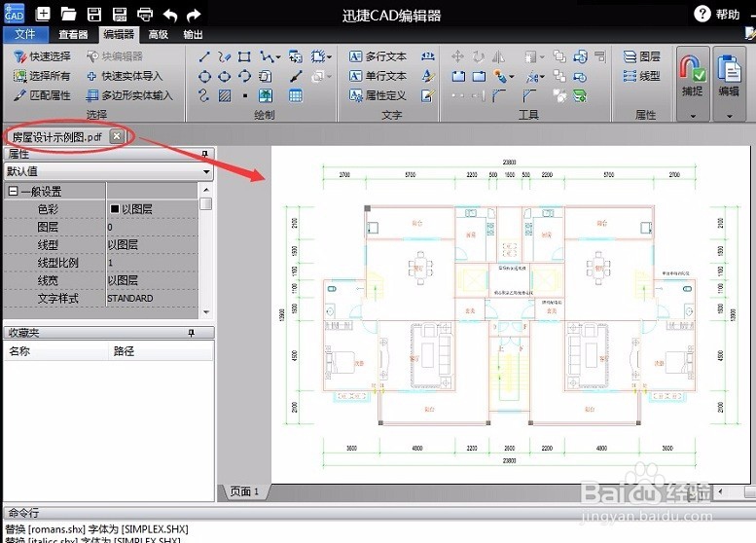Click the Open folder icon
Screen dimensions: 756x543
pyautogui.click(x=68, y=14)
